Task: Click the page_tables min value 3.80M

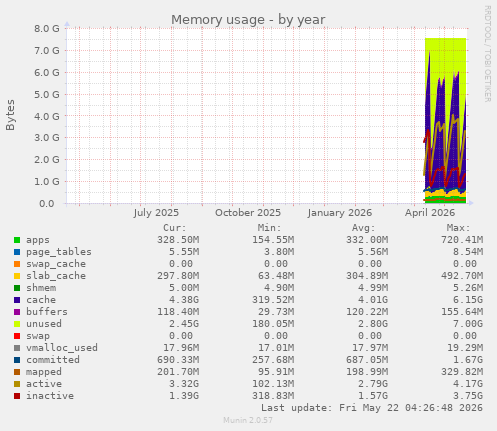Action: click(279, 252)
